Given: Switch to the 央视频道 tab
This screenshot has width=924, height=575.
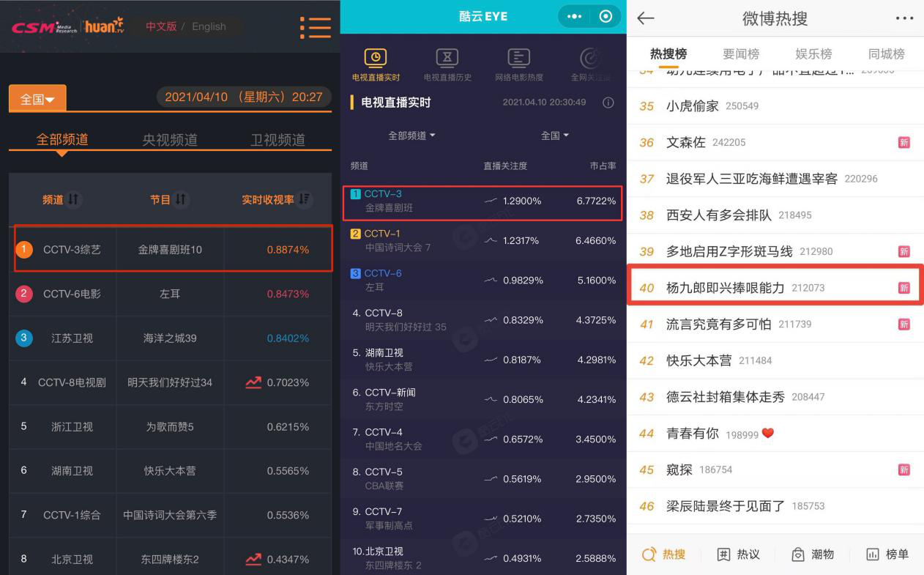Looking at the screenshot, I should point(170,139).
